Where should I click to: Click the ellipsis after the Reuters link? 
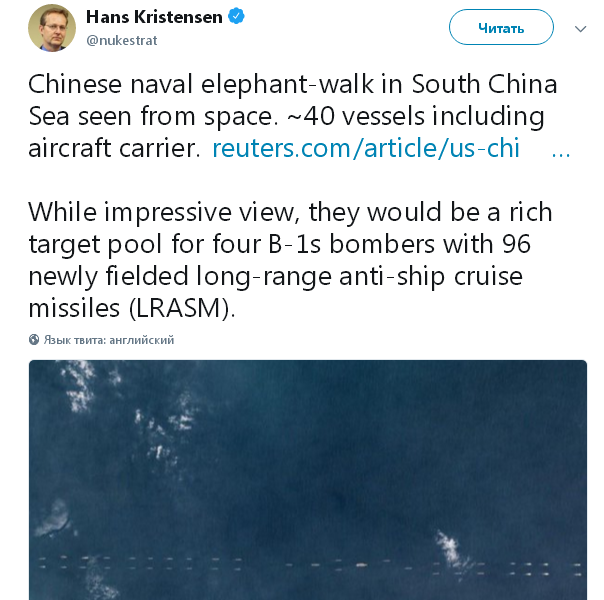coord(560,150)
